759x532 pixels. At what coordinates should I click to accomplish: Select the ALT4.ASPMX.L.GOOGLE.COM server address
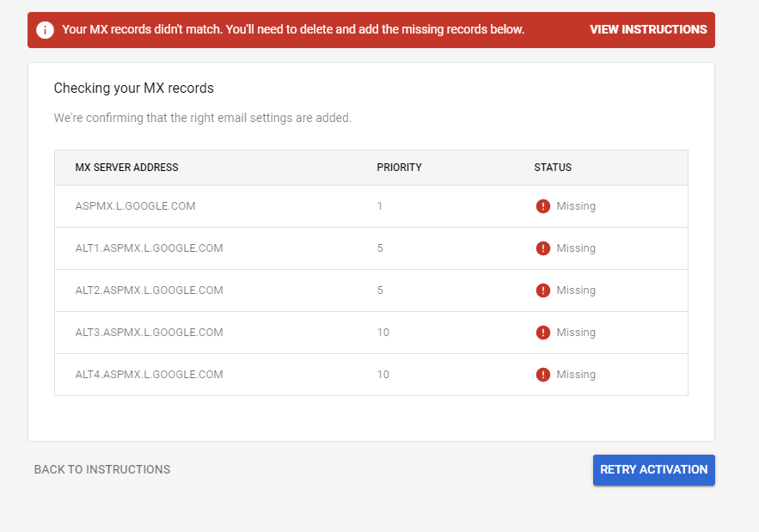click(149, 375)
